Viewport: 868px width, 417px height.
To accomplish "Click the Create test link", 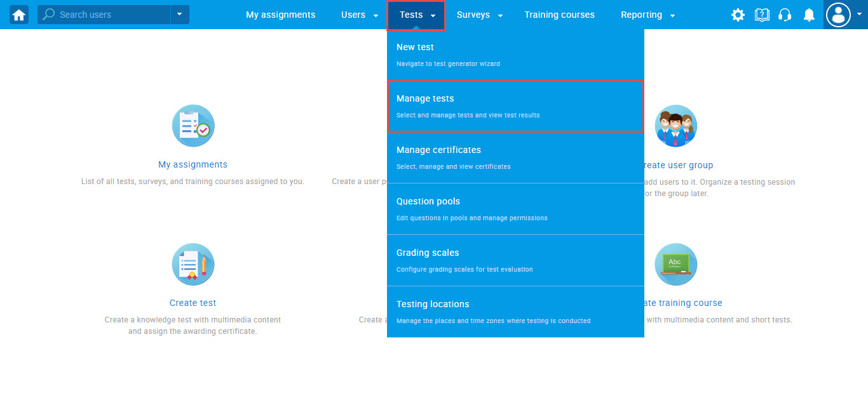I will coord(193,303).
